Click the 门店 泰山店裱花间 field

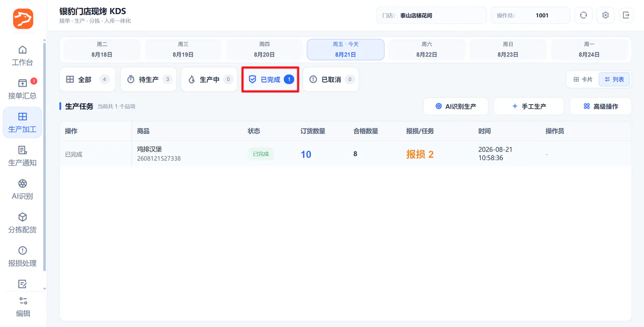[431, 15]
